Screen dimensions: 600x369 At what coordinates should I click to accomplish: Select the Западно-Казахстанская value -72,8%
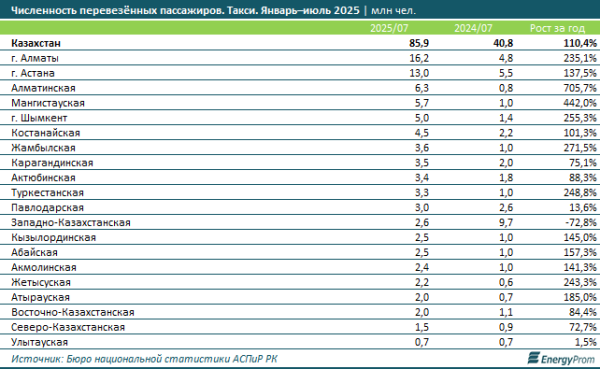coord(581,222)
